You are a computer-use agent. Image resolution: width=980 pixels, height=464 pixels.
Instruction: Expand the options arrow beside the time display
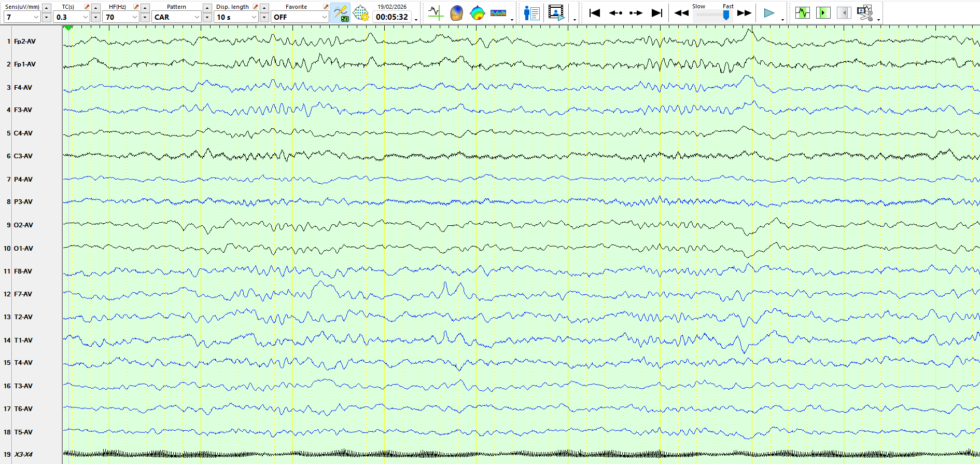coord(416,20)
